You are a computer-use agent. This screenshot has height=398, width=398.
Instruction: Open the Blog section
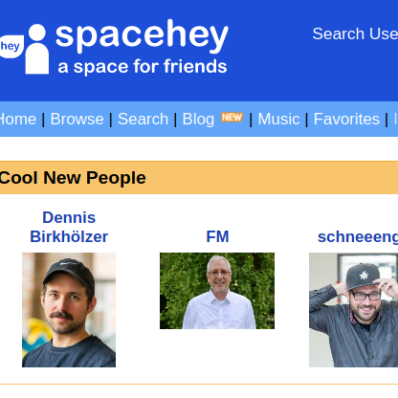[x=198, y=119]
